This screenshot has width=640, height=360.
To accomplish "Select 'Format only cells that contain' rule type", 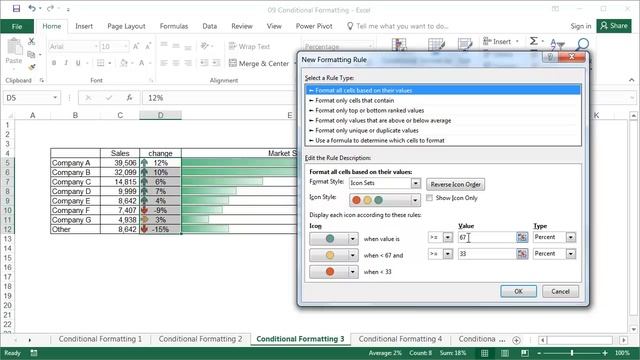I will (443, 100).
